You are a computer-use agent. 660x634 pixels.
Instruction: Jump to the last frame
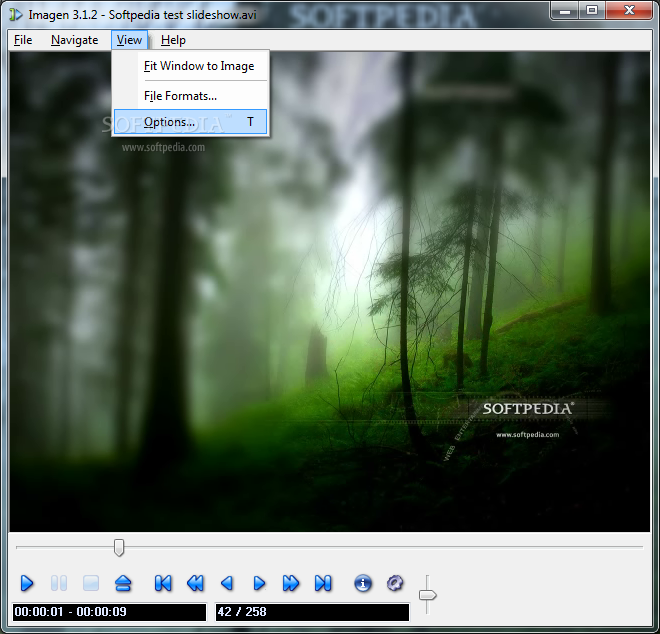(x=323, y=583)
